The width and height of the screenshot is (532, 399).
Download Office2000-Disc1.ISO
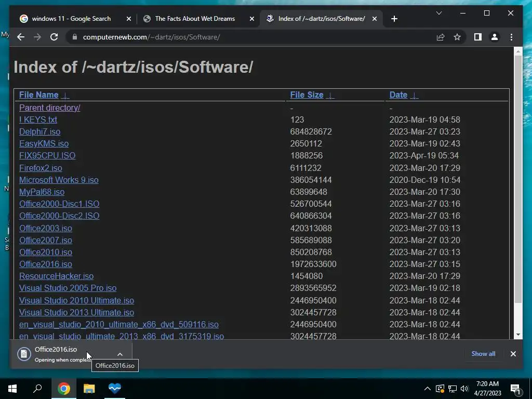pyautogui.click(x=59, y=204)
